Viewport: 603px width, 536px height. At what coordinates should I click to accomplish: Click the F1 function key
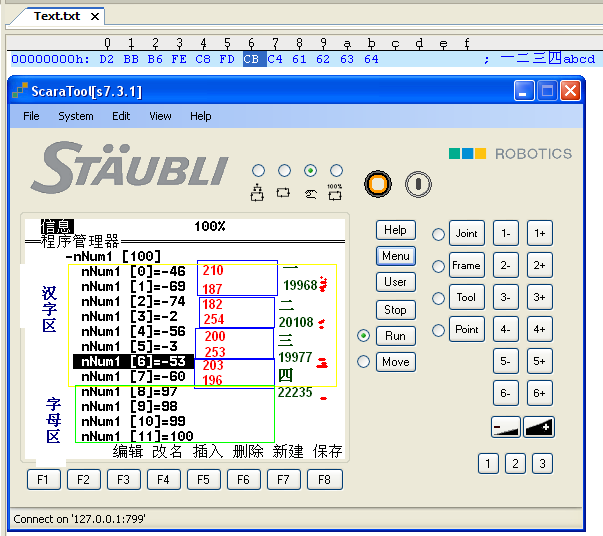click(x=43, y=480)
